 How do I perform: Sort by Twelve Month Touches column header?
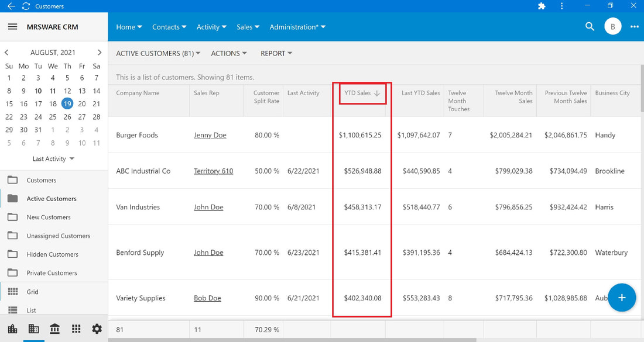coord(459,101)
